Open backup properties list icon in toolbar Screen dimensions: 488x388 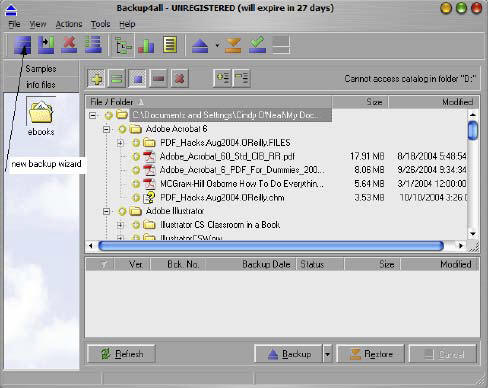point(93,45)
